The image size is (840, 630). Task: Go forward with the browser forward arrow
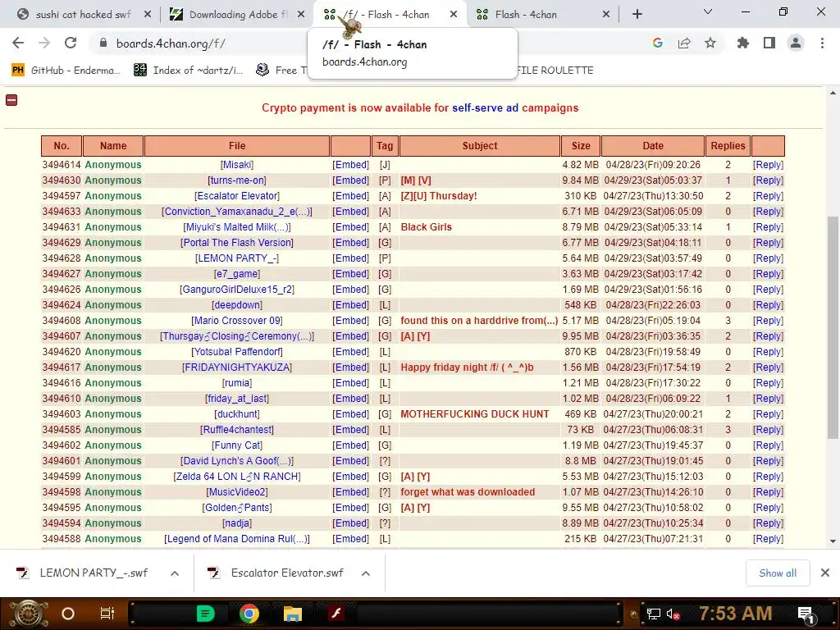pyautogui.click(x=44, y=43)
